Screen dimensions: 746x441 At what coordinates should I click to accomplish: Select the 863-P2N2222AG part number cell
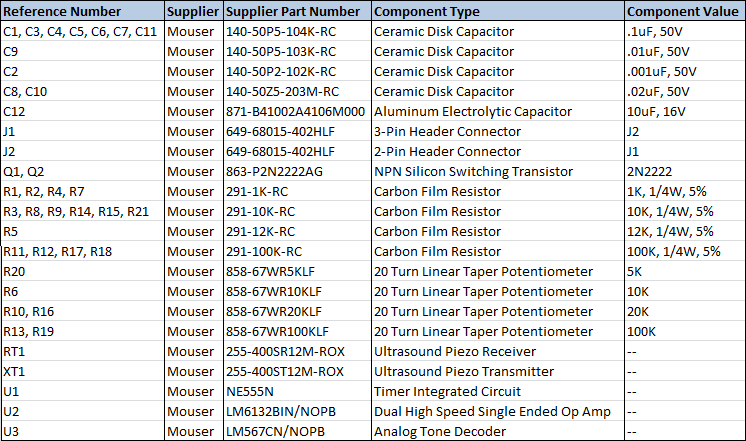297,171
